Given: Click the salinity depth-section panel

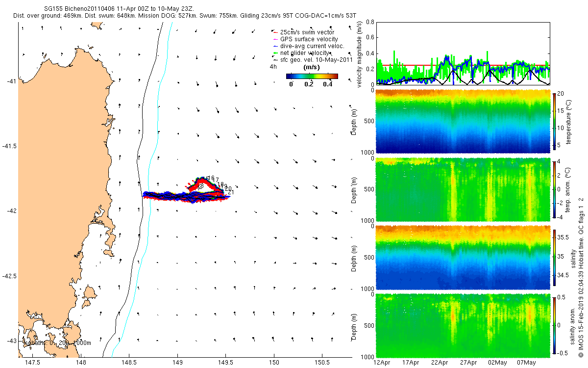Looking at the screenshot, I should (462, 257).
